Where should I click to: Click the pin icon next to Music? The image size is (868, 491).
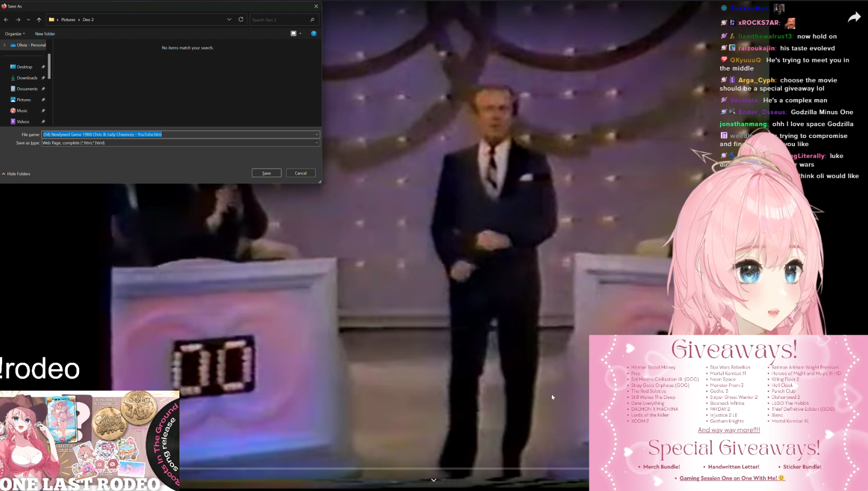43,110
